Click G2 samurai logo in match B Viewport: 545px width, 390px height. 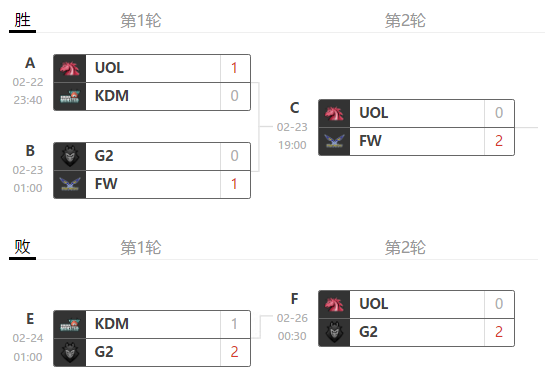coord(70,156)
